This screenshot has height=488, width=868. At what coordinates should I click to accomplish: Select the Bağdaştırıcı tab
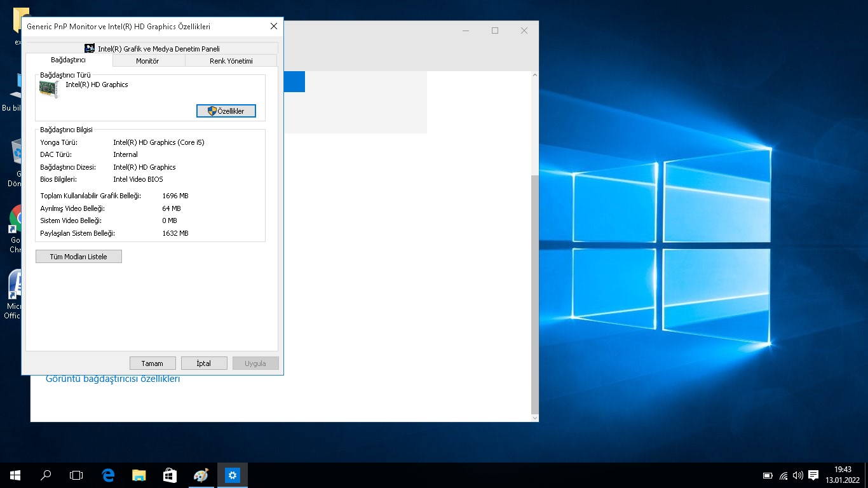point(69,60)
